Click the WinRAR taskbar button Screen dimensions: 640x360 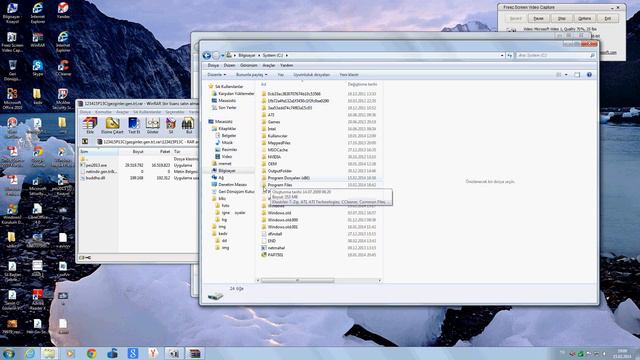pyautogui.click(x=195, y=353)
